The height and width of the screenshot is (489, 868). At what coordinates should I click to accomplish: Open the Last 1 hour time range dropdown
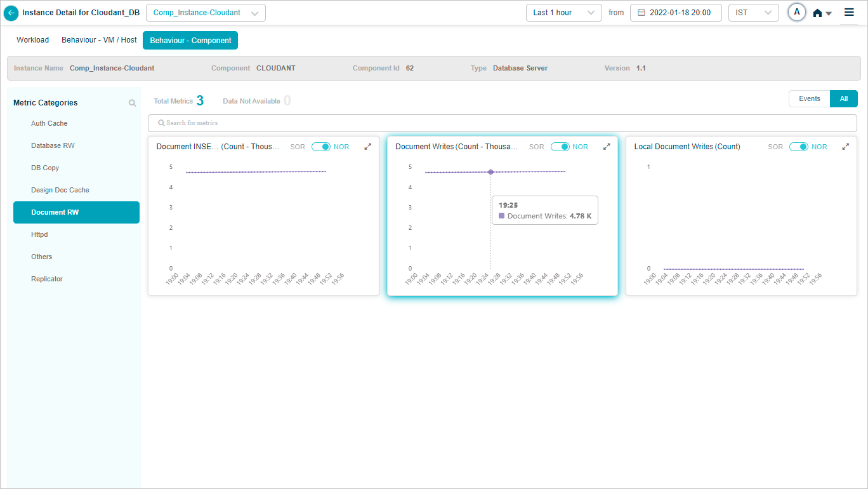coord(563,13)
